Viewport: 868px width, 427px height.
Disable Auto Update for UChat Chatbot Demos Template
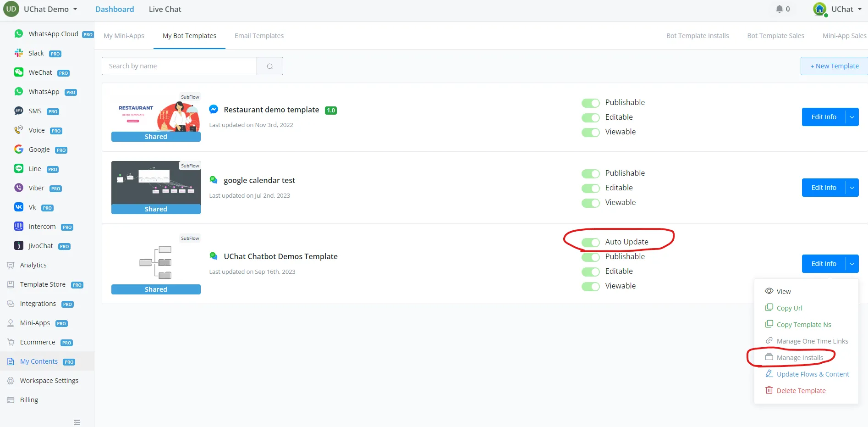[591, 243]
